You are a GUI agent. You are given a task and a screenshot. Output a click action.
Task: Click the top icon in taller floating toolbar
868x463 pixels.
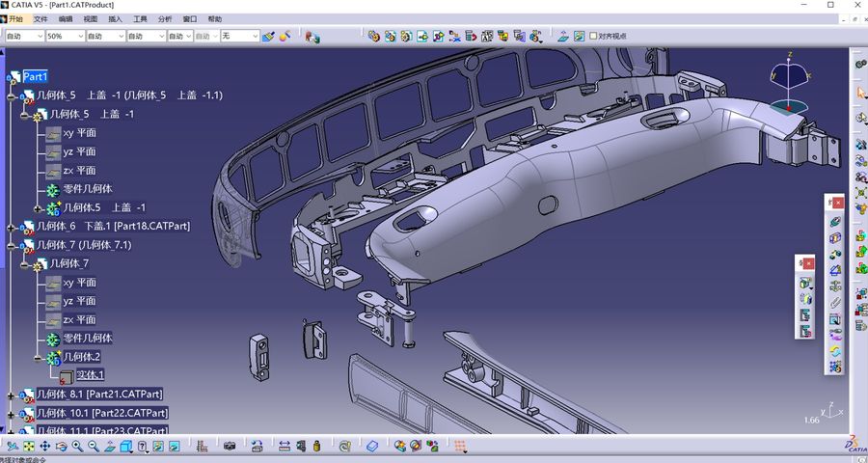(835, 222)
